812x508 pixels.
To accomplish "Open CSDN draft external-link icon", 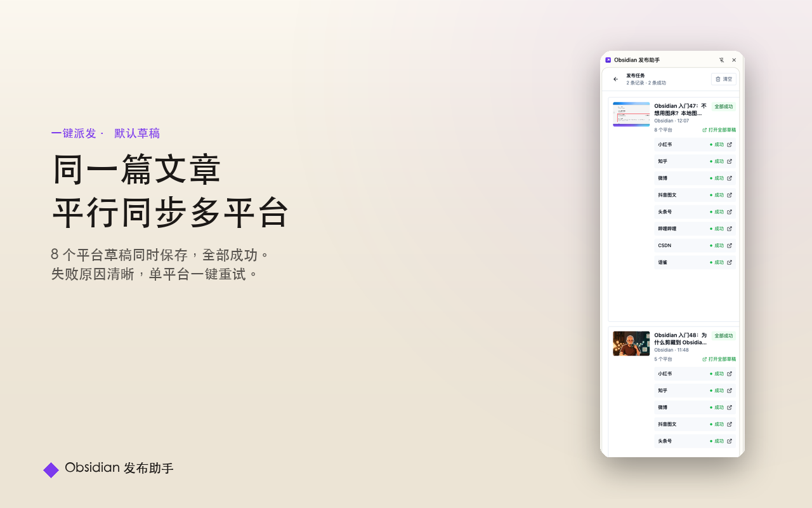I will coord(730,246).
